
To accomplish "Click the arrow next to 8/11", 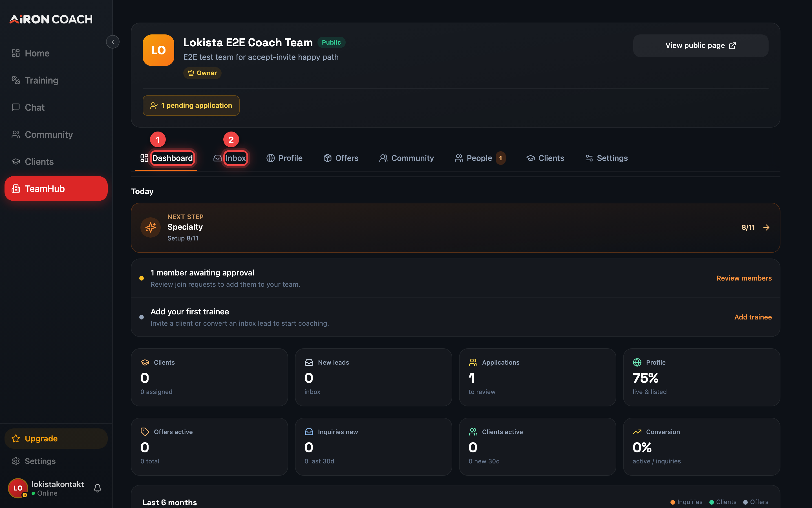I will (x=766, y=227).
